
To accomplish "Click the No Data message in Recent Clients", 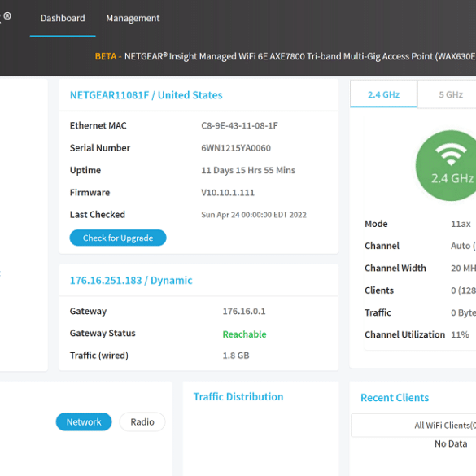I will (x=451, y=443).
